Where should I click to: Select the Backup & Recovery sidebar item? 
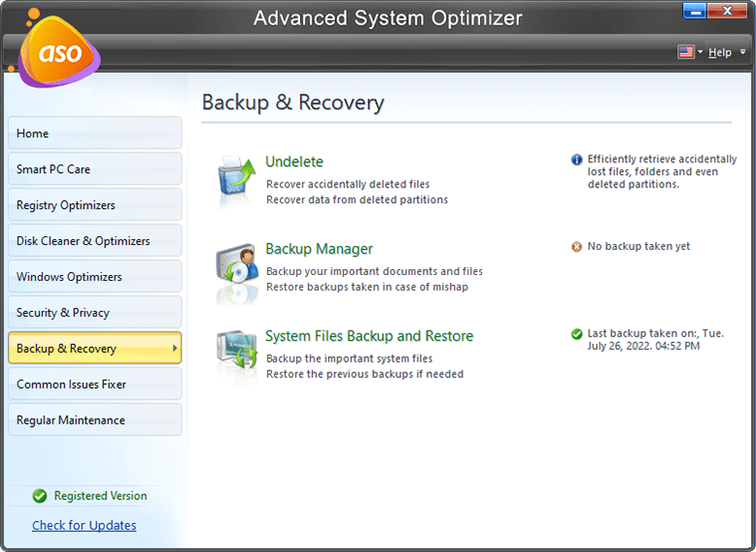95,348
